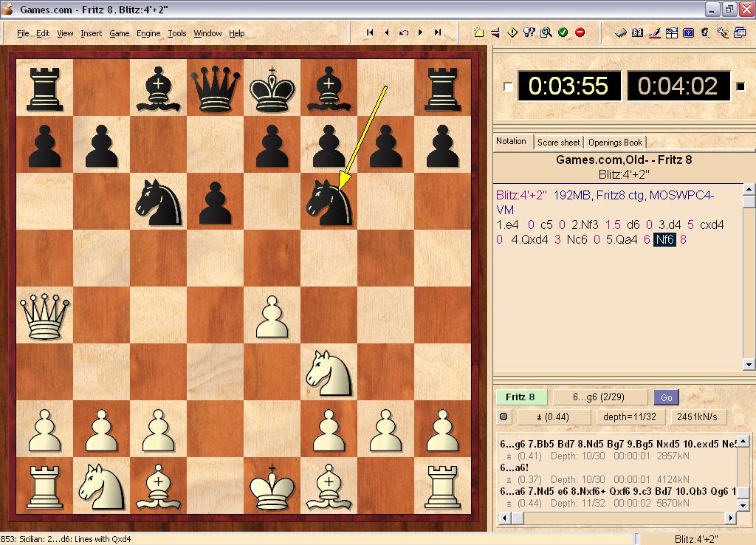Select move 2.Nf3 in notation
756x545 pixels.
585,224
